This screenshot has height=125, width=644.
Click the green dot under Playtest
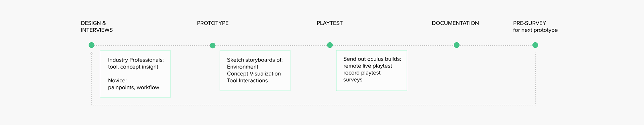(x=330, y=45)
